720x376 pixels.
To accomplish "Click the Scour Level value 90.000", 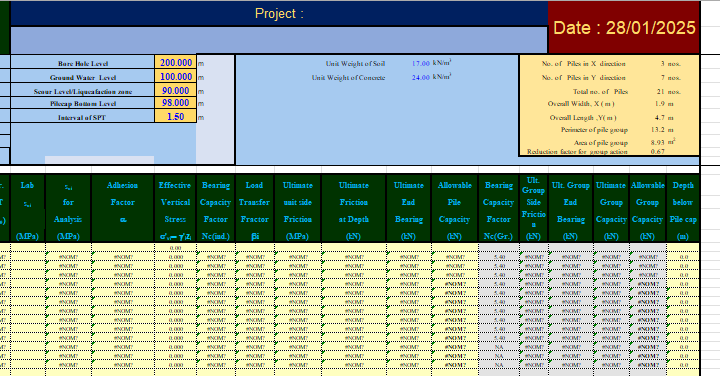I will [x=176, y=90].
